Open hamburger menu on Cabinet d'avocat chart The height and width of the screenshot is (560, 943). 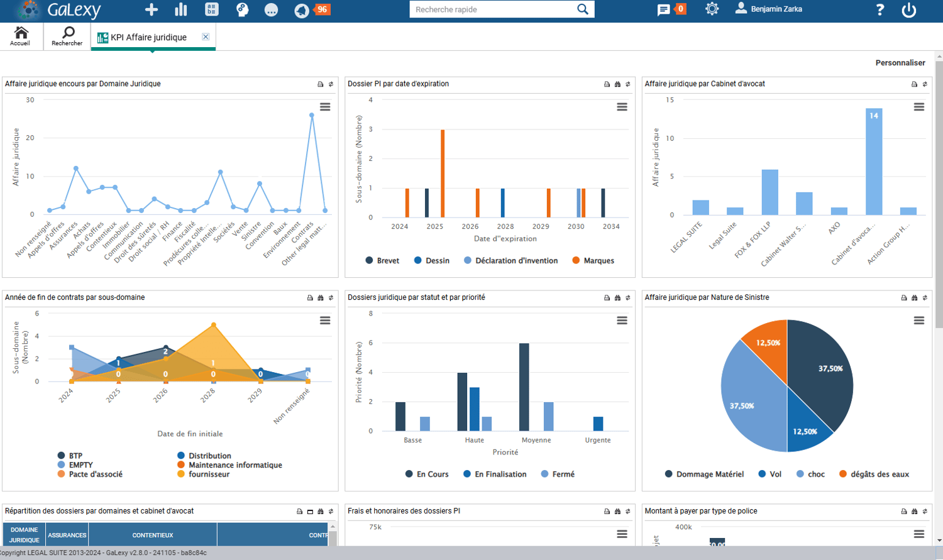coord(918,107)
